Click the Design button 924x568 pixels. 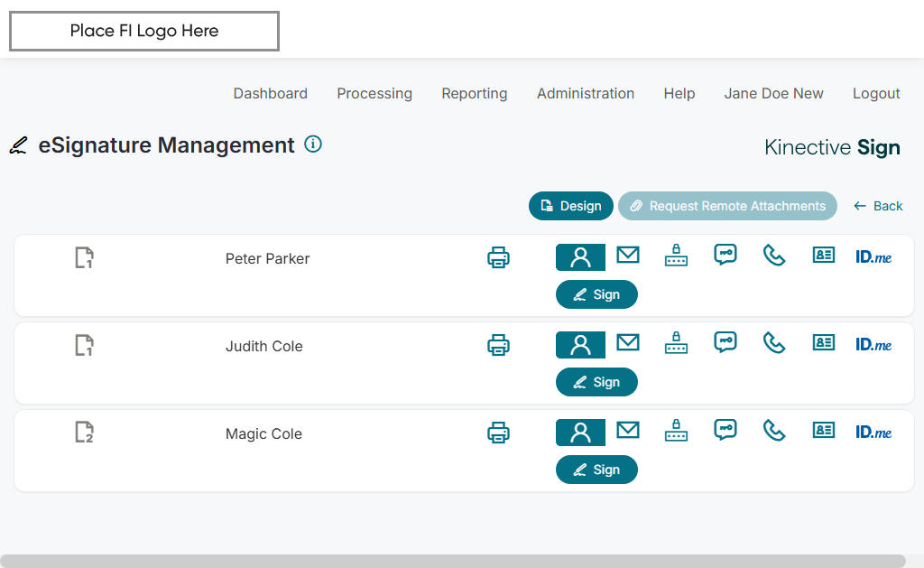pos(571,206)
